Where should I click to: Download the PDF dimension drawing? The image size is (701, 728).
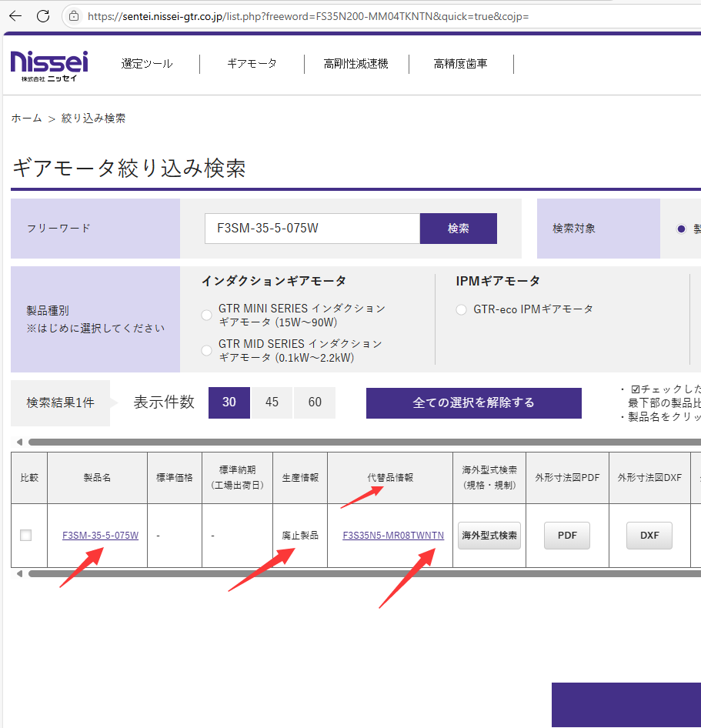567,535
